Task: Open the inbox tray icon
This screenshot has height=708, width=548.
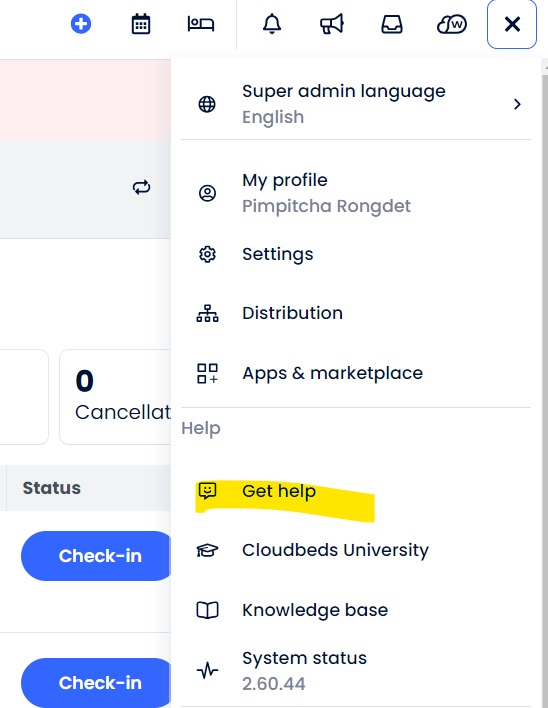Action: click(x=392, y=24)
